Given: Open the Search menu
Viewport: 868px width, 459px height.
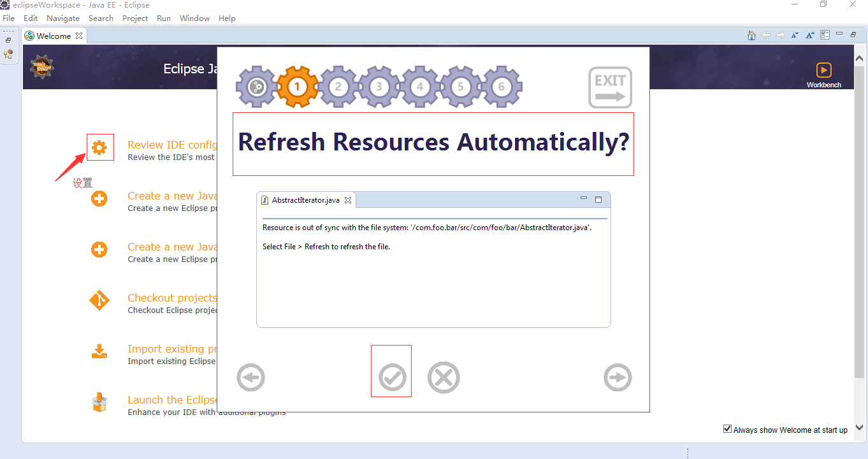Looking at the screenshot, I should pos(101,18).
